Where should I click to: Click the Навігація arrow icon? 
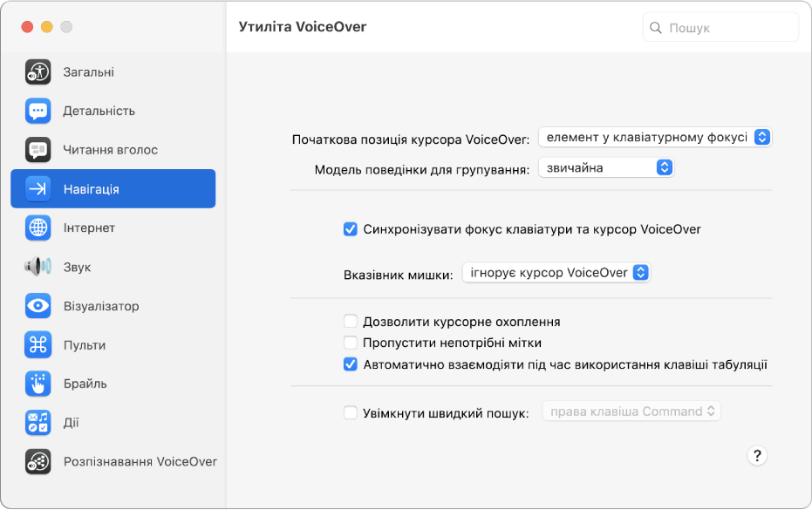pos(38,188)
